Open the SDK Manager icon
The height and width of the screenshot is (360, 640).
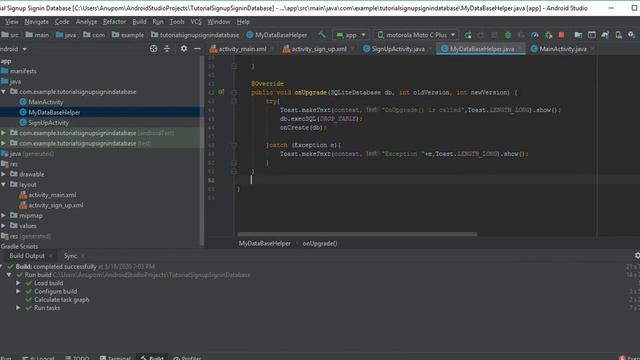[631, 35]
